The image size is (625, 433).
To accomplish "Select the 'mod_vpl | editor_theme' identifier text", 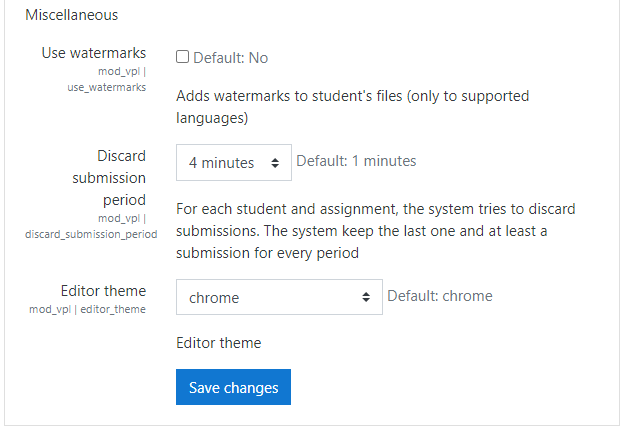I will pyautogui.click(x=88, y=310).
